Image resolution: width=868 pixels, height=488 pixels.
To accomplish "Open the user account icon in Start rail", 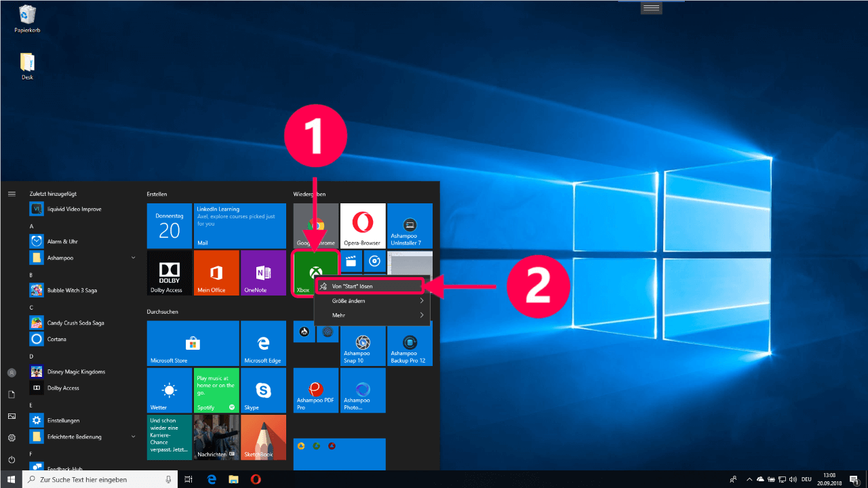I will [x=12, y=373].
